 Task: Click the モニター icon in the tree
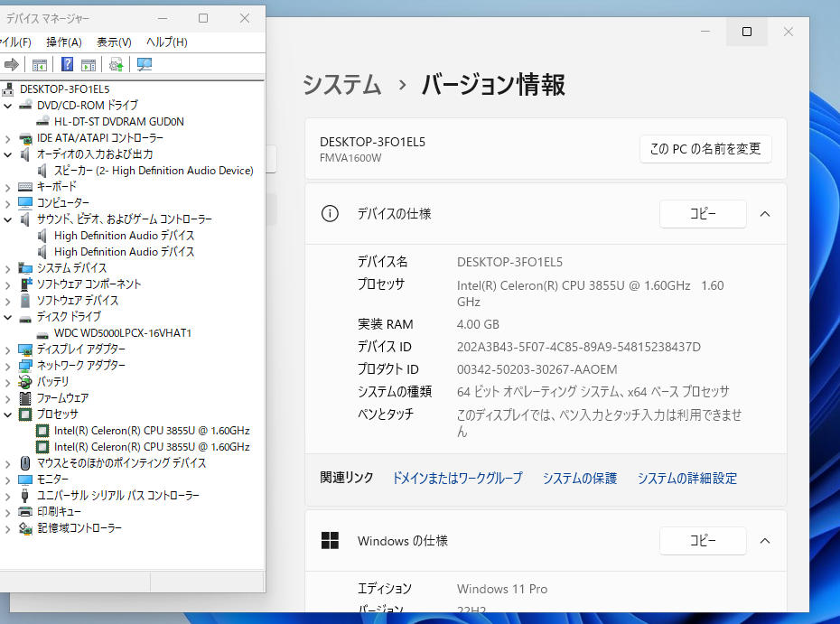pos(25,480)
